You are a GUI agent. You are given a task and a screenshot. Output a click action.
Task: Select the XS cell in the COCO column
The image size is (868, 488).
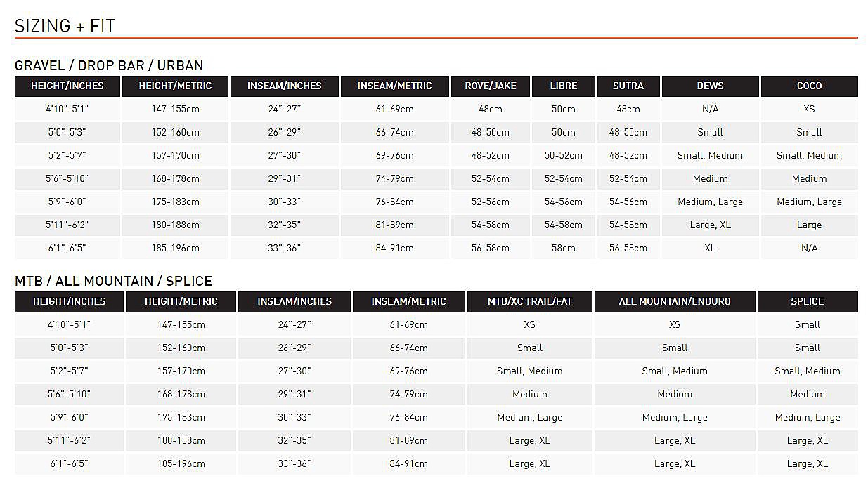click(809, 109)
